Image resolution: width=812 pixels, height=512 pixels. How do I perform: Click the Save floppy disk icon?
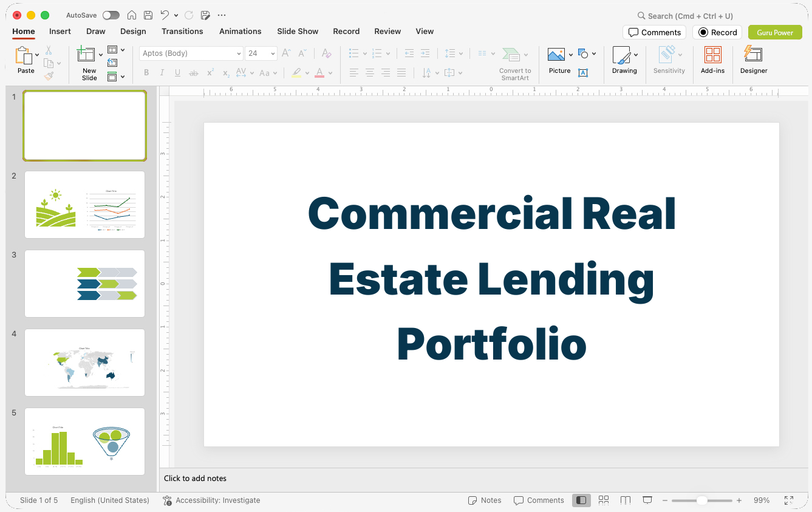[148, 15]
